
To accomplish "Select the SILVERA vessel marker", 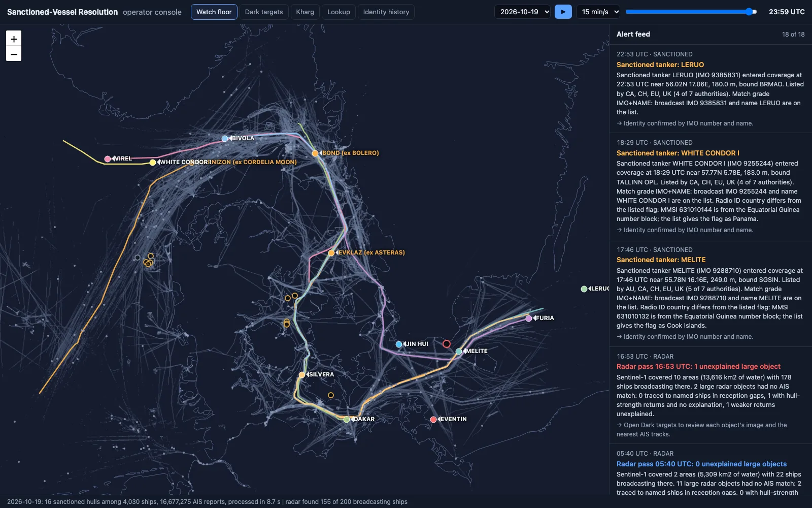I will point(302,375).
